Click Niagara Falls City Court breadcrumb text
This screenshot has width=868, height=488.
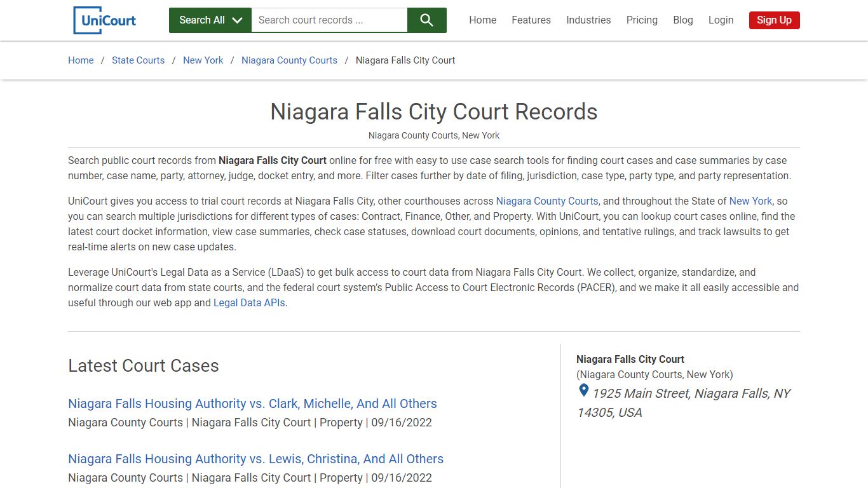(x=405, y=60)
